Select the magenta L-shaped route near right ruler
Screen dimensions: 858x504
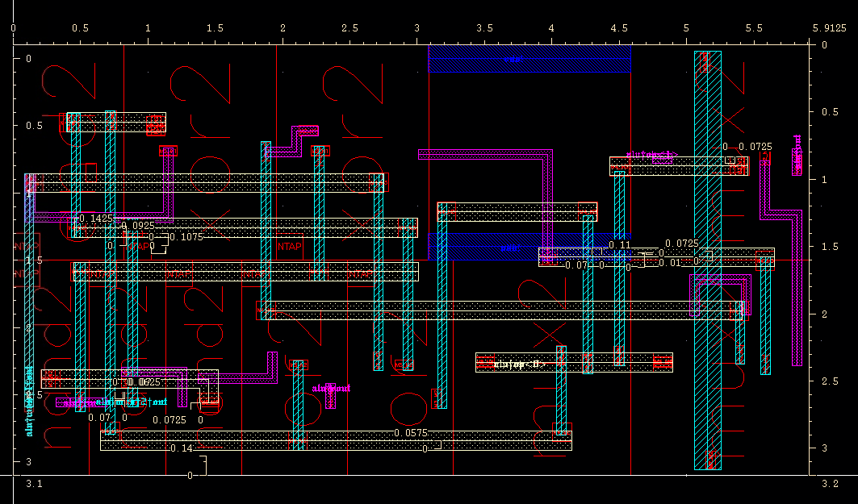point(781,260)
